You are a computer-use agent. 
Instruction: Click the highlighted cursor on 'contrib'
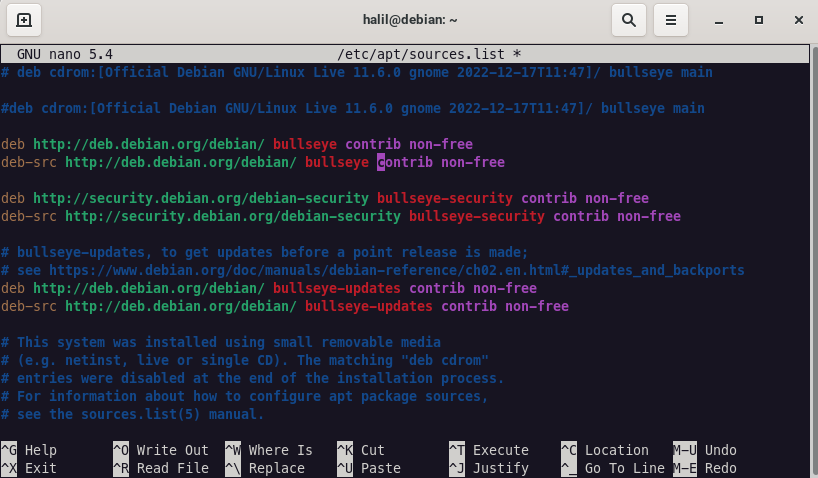(x=381, y=162)
